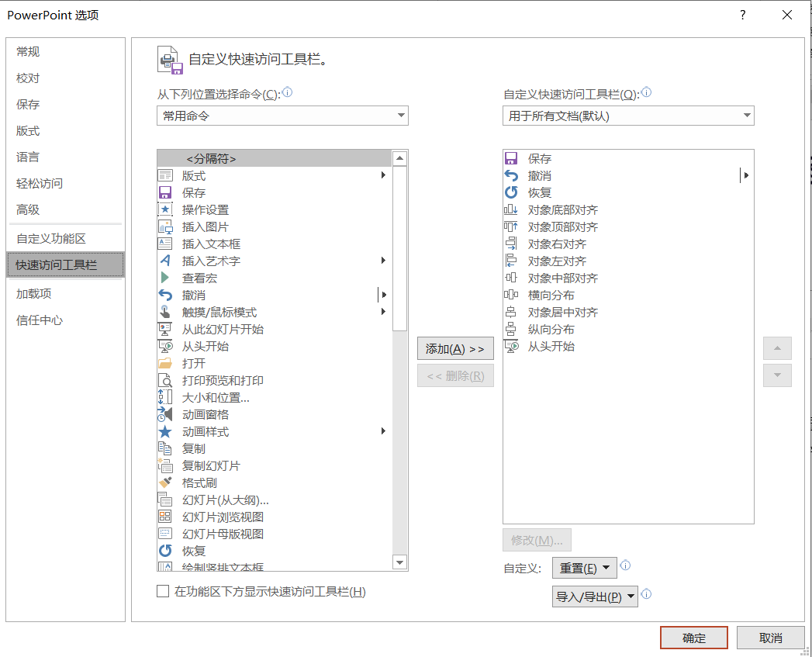812x657 pixels.
Task: Expand the 触摸/鼠标模式 submenu arrow
Action: pyautogui.click(x=383, y=311)
